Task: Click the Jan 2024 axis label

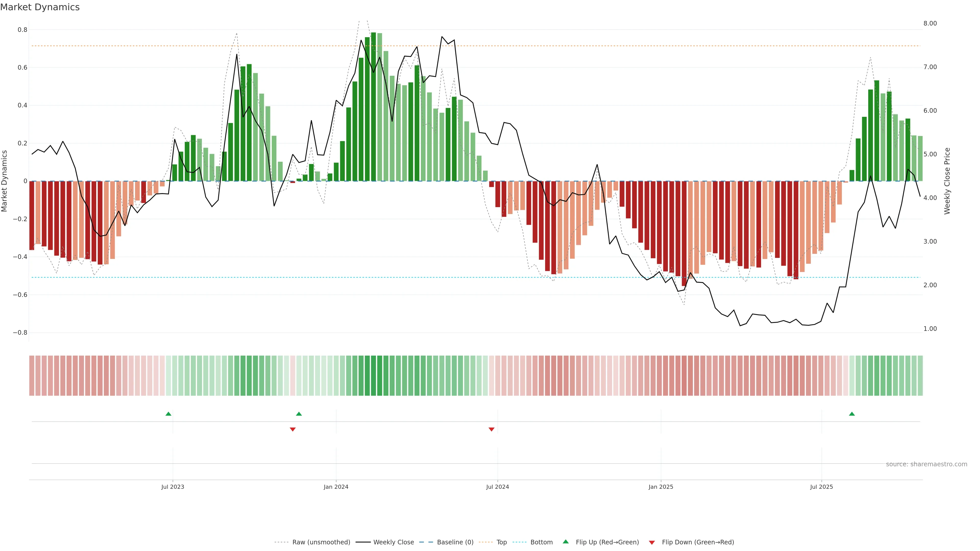Action: pyautogui.click(x=336, y=487)
